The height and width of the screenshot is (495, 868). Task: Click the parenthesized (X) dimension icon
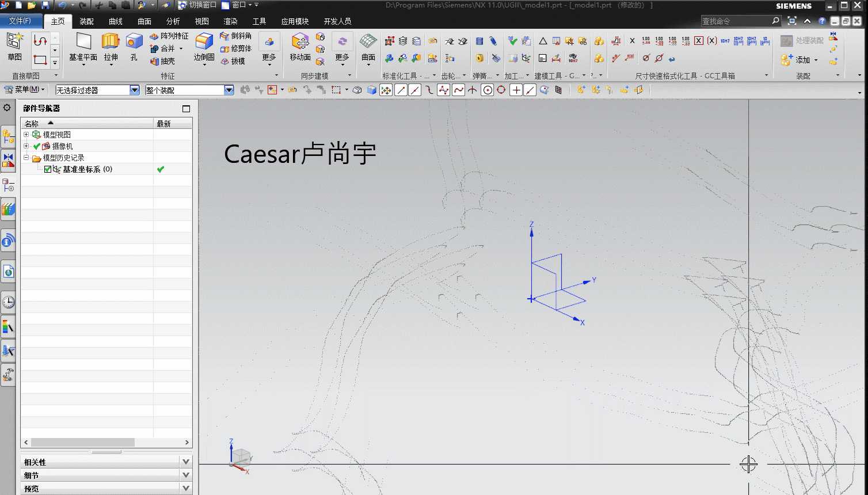712,41
